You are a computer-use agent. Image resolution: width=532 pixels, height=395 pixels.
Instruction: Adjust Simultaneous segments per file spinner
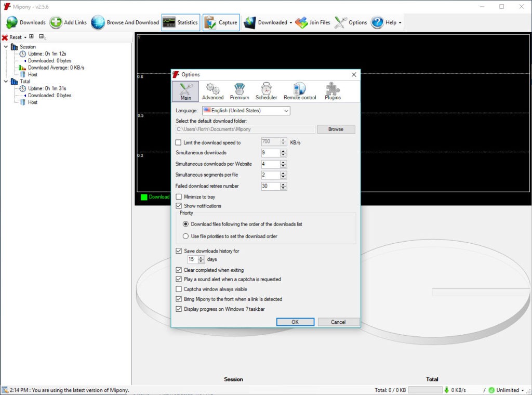click(283, 175)
